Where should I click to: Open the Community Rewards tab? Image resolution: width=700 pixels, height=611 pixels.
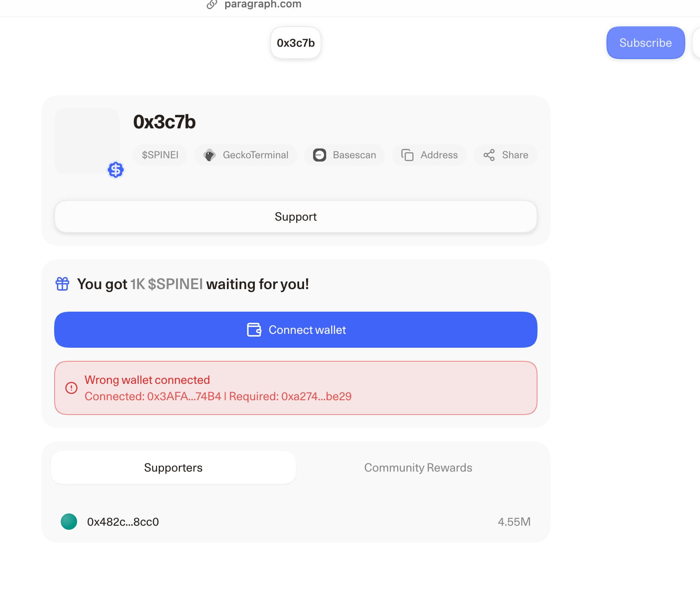418,467
